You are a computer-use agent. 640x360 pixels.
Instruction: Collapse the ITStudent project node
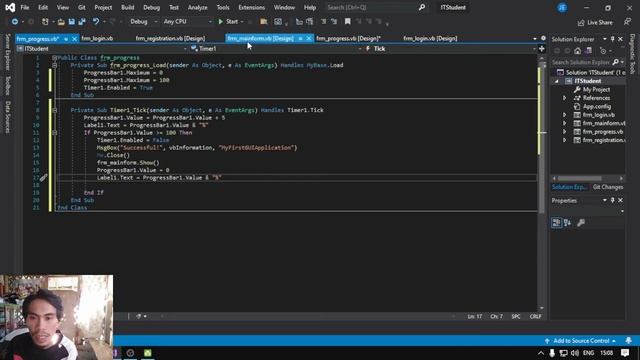556,81
